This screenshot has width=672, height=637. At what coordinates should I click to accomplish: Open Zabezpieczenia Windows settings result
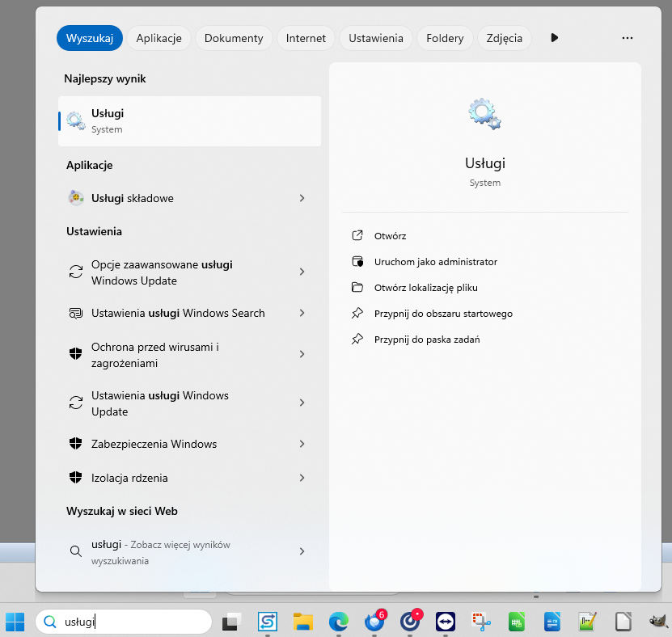pos(154,444)
